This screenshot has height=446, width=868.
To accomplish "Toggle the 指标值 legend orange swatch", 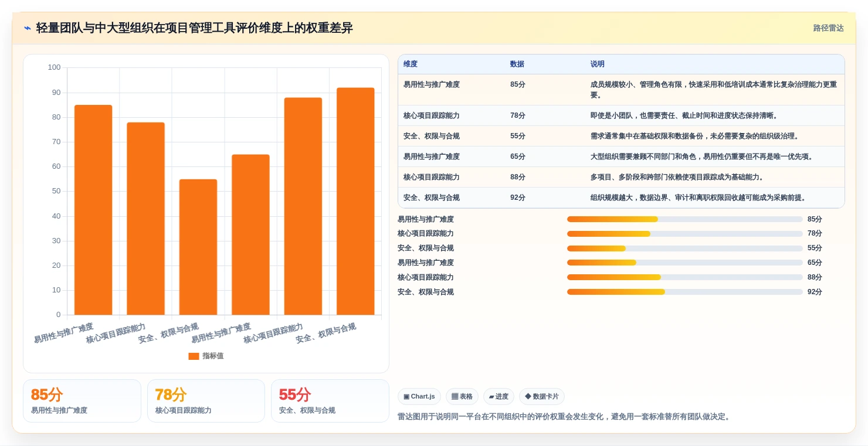I will click(194, 356).
